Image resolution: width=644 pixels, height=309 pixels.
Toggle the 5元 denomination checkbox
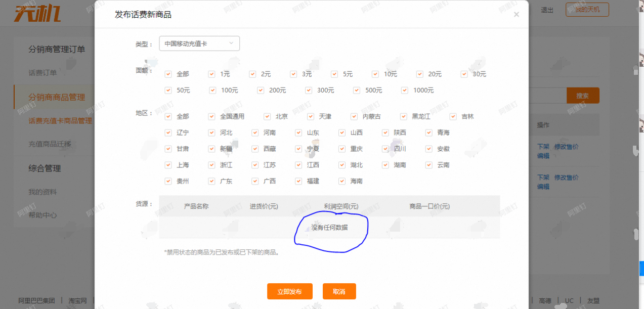[334, 74]
